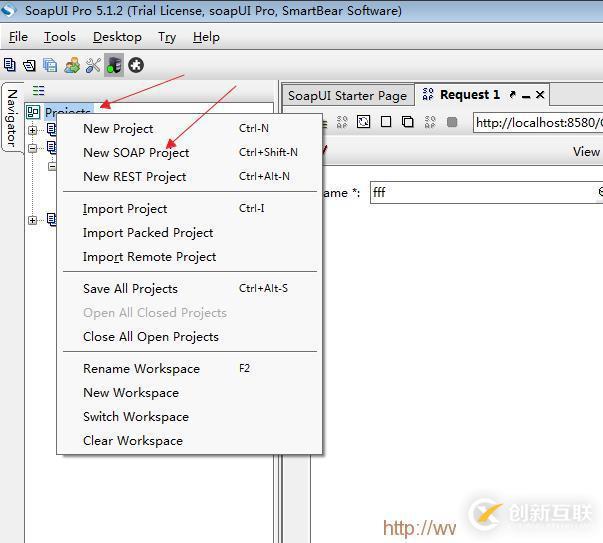
Task: Click the View label in request editor
Action: [x=586, y=152]
